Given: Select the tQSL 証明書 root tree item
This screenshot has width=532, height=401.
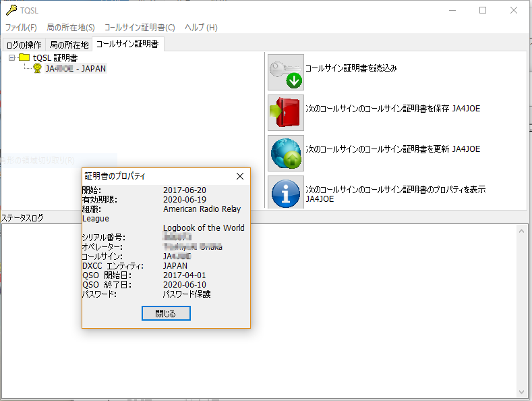Looking at the screenshot, I should pos(55,58).
